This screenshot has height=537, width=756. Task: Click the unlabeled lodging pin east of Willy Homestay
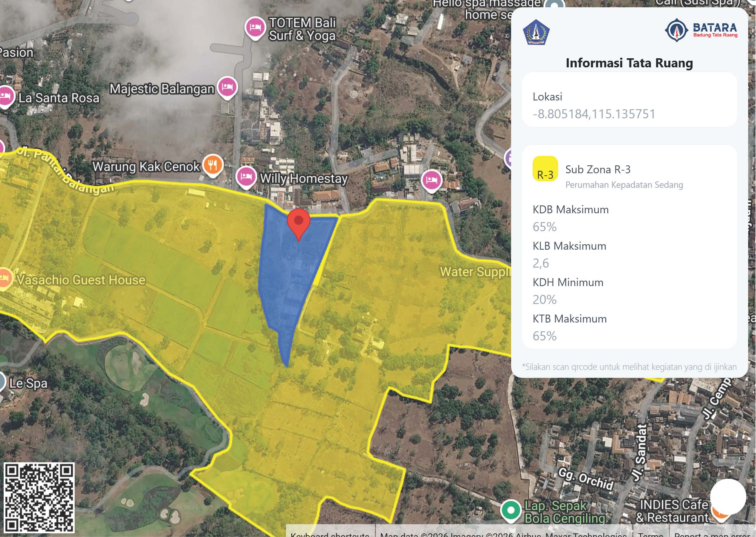431,181
